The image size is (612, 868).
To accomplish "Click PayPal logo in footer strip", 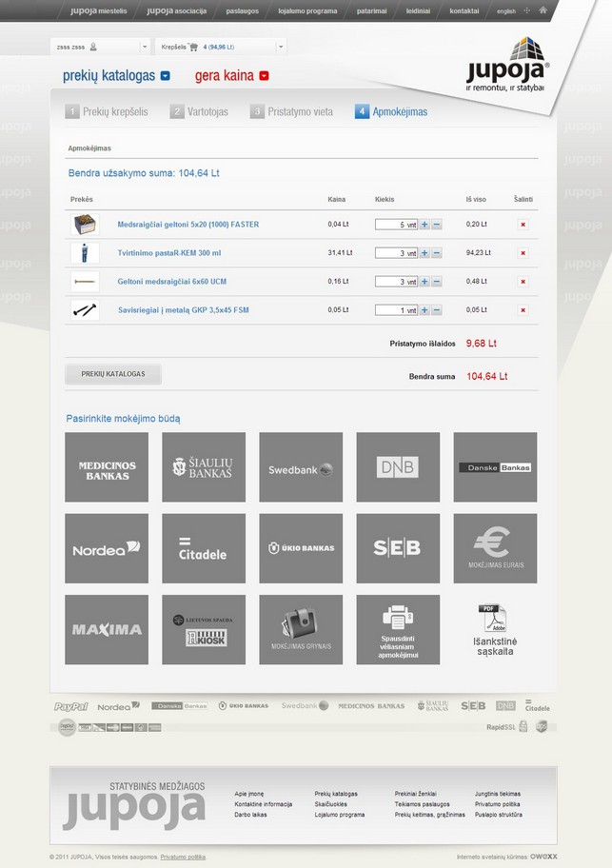I will click(71, 706).
